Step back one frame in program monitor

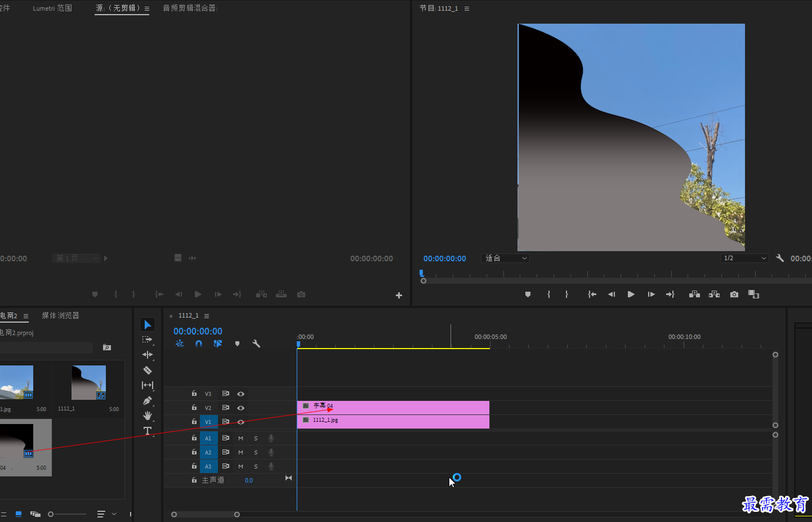click(612, 295)
